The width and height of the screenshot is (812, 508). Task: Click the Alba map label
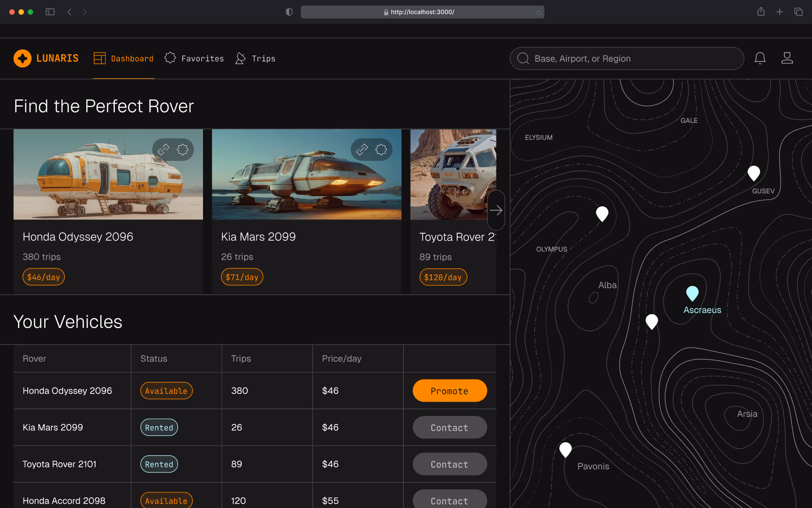click(607, 285)
